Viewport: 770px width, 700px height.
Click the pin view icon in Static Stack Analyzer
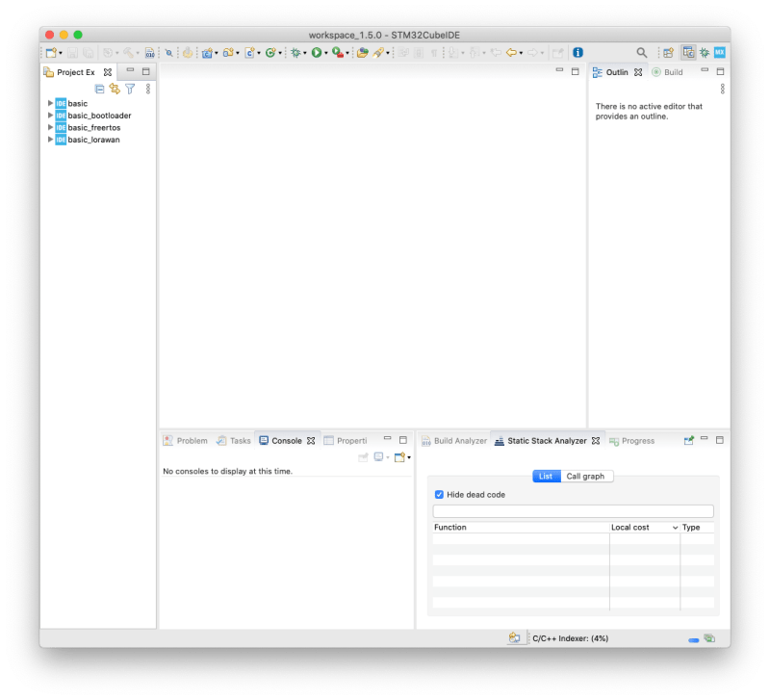tap(689, 440)
